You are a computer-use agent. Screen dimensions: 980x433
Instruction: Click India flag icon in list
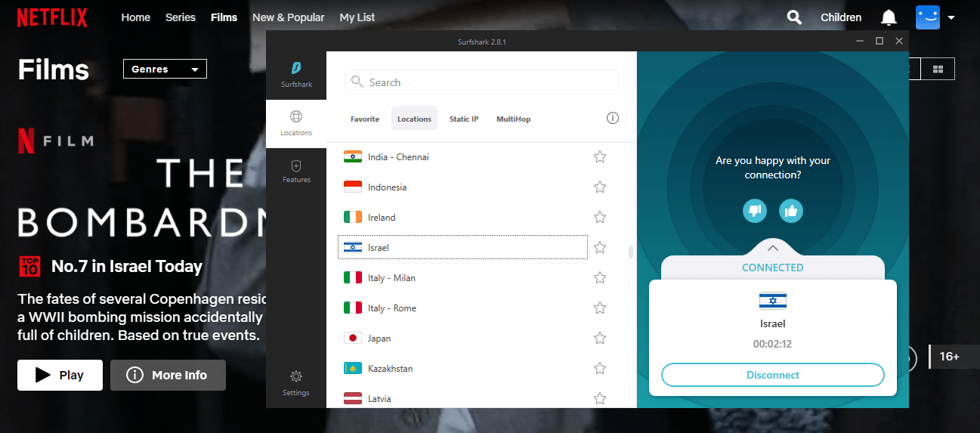click(x=353, y=156)
